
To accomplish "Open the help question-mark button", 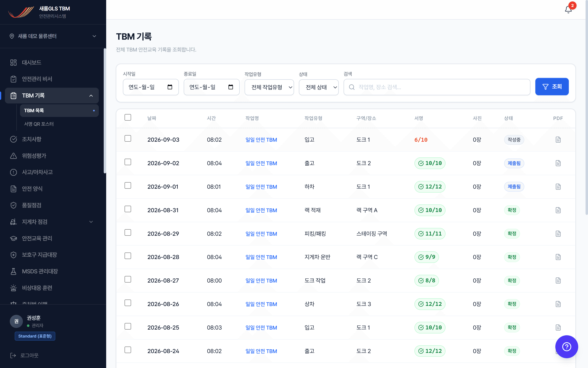I will coord(567,347).
